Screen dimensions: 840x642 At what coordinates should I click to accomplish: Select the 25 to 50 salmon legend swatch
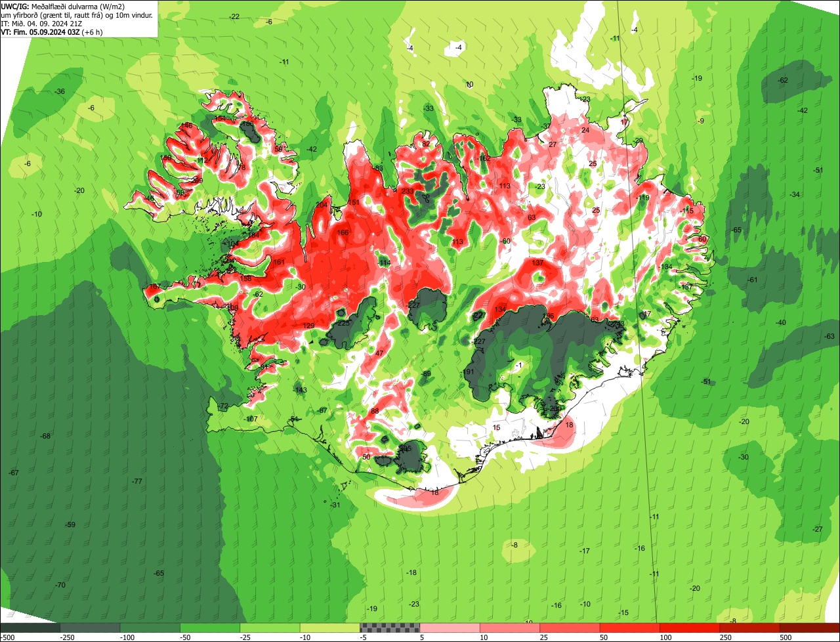[570, 628]
